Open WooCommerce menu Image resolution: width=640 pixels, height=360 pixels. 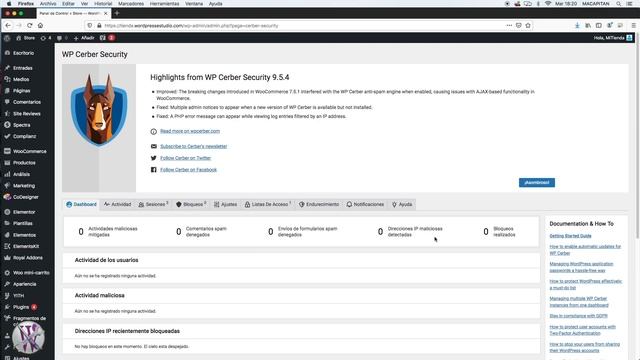tap(29, 151)
